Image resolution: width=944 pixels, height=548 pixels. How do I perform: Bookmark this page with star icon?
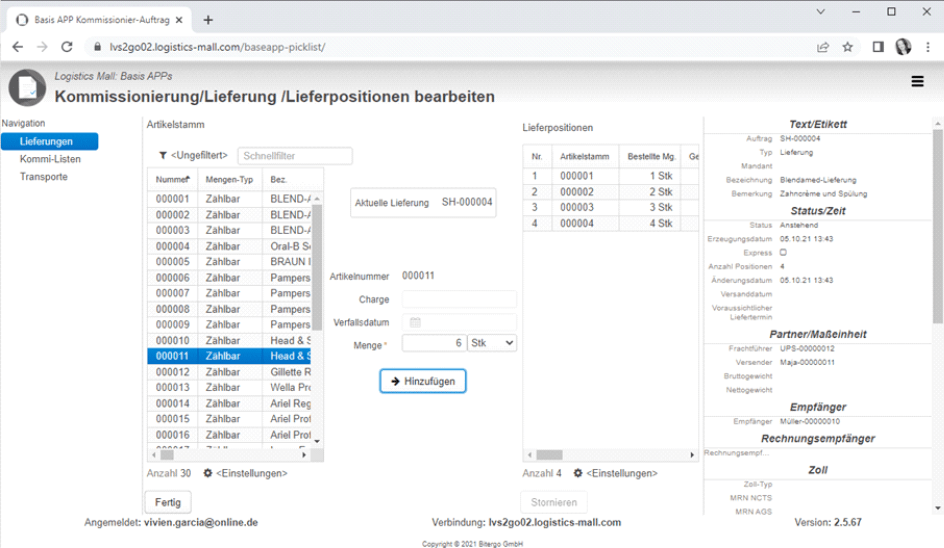[848, 47]
